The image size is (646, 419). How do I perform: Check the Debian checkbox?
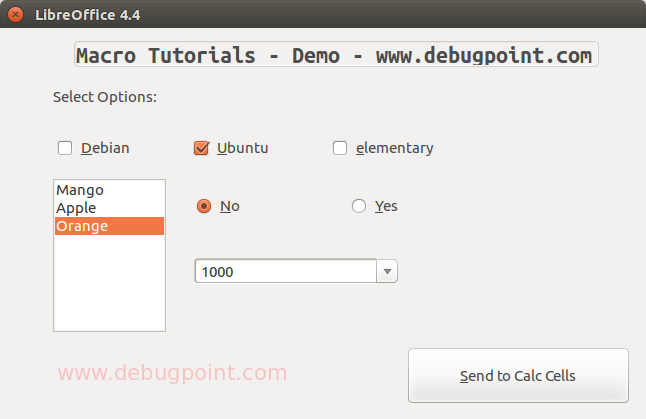coord(65,148)
